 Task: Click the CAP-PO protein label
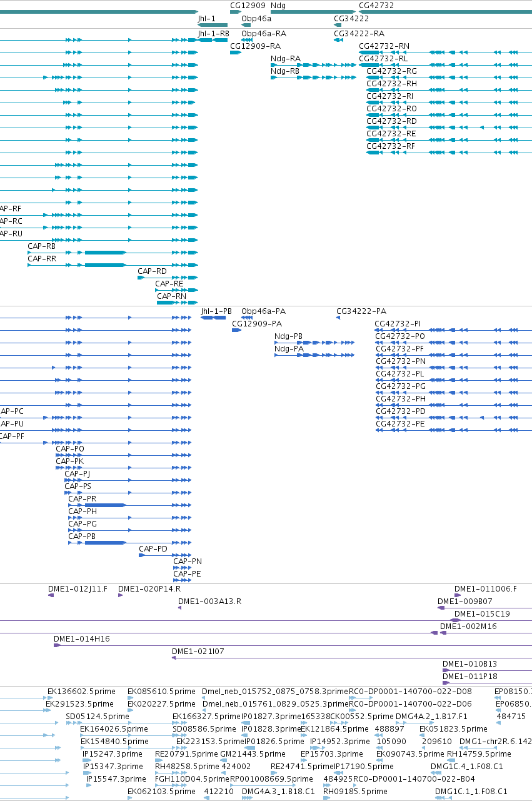[x=70, y=448]
